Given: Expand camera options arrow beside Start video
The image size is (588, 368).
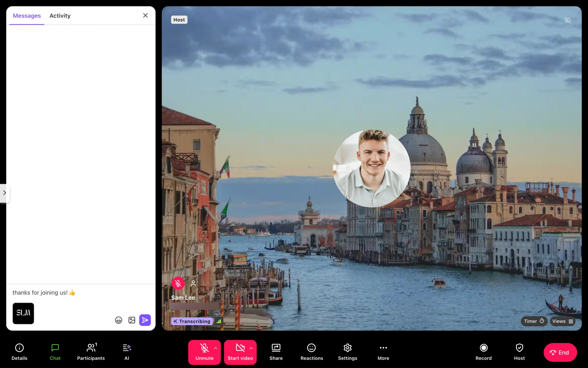Looking at the screenshot, I should (251, 348).
